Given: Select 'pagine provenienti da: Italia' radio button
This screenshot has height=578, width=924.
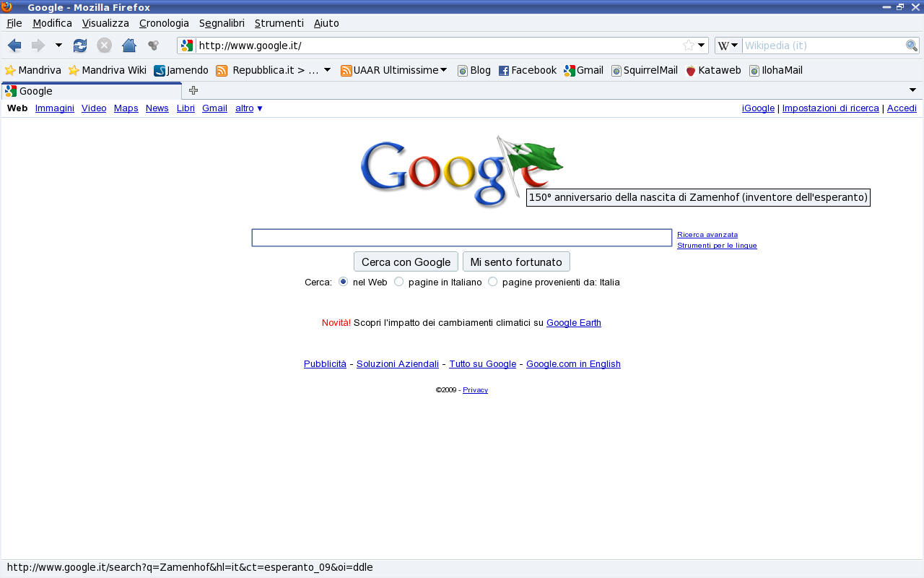Looking at the screenshot, I should click(x=493, y=281).
